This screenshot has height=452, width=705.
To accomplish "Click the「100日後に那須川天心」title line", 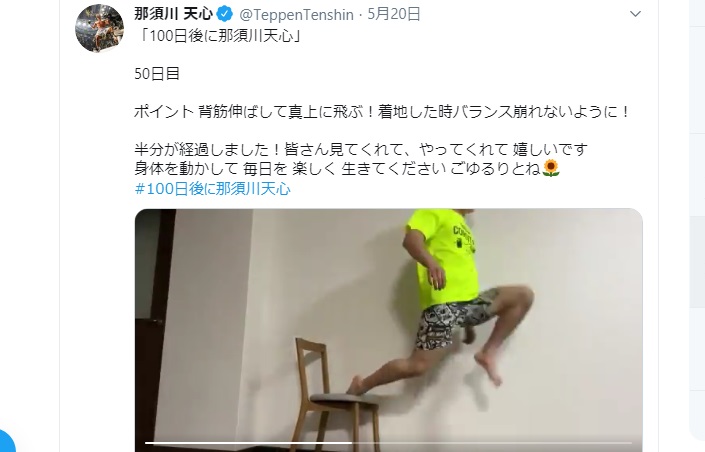I will coord(219,36).
